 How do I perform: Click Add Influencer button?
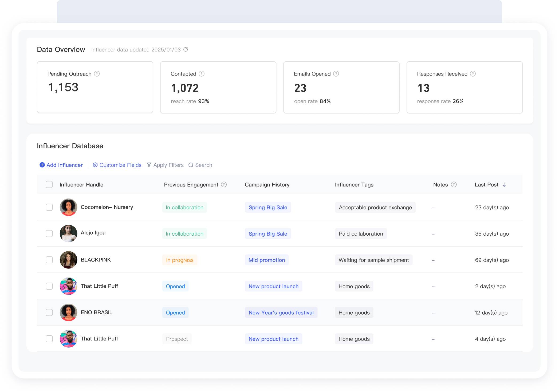61,165
